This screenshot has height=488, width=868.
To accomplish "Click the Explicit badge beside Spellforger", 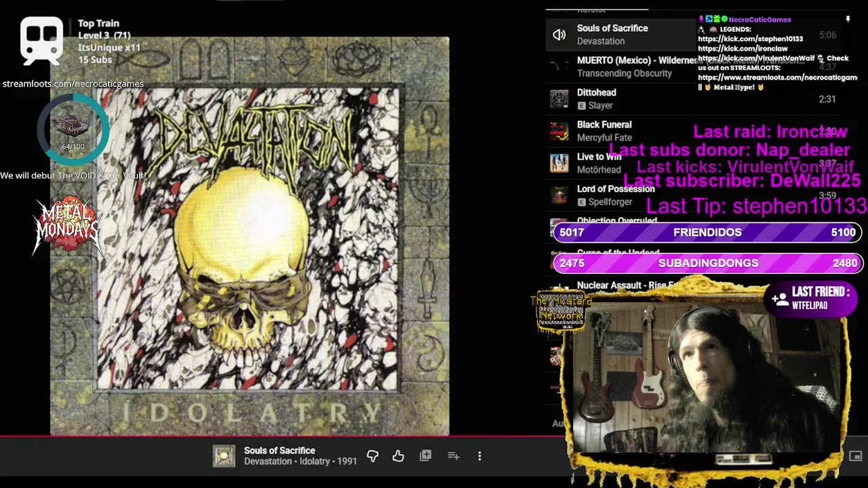I will [x=581, y=202].
